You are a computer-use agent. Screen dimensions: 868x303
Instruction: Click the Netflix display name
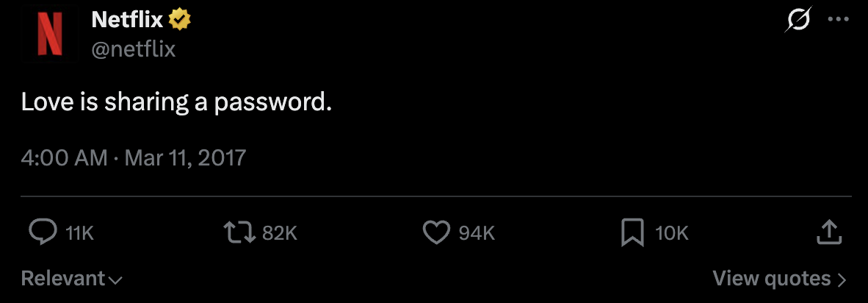(127, 21)
